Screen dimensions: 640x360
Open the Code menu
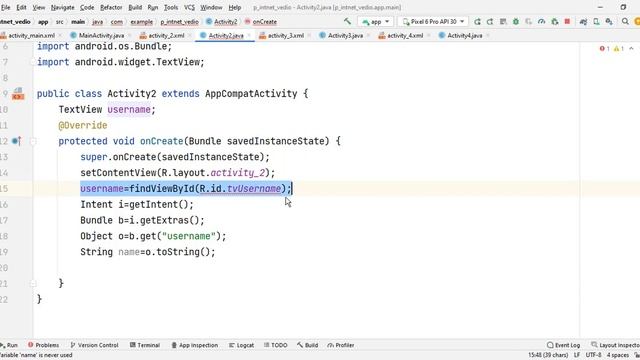(x=87, y=7)
